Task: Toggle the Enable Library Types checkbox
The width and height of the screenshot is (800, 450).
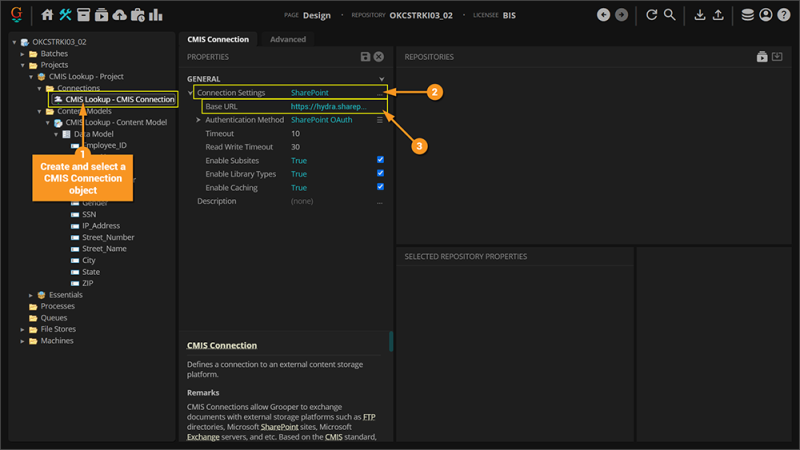Action: [380, 174]
